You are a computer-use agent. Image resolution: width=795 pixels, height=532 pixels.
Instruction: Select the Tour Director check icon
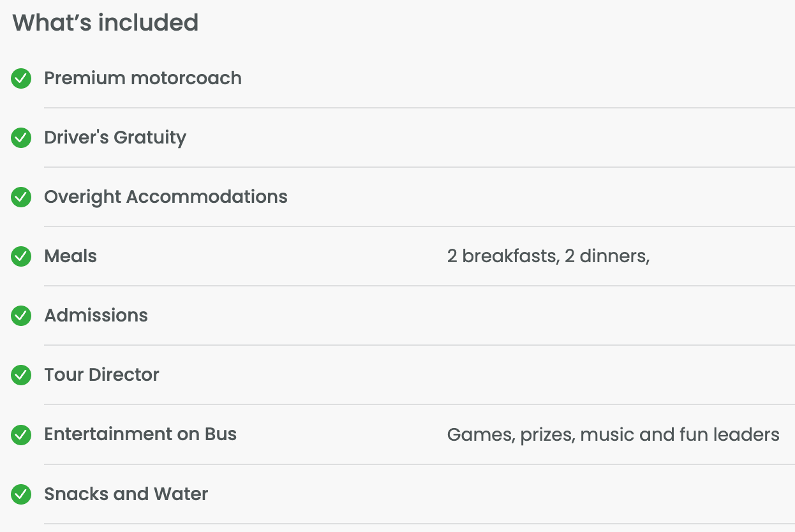21,375
